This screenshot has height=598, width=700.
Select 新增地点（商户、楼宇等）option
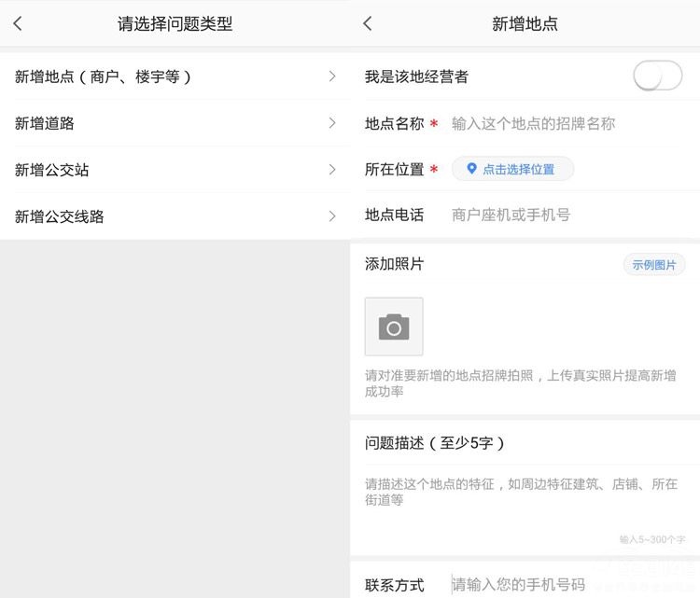click(103, 76)
